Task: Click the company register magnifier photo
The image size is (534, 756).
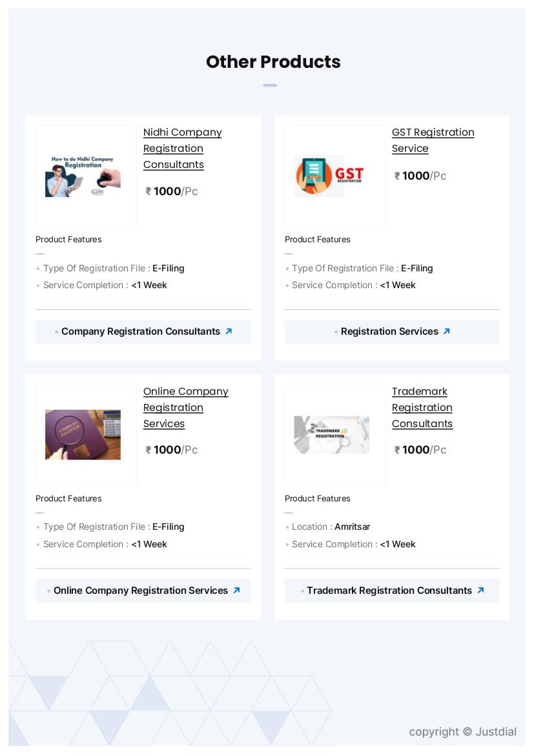Action: pyautogui.click(x=83, y=435)
